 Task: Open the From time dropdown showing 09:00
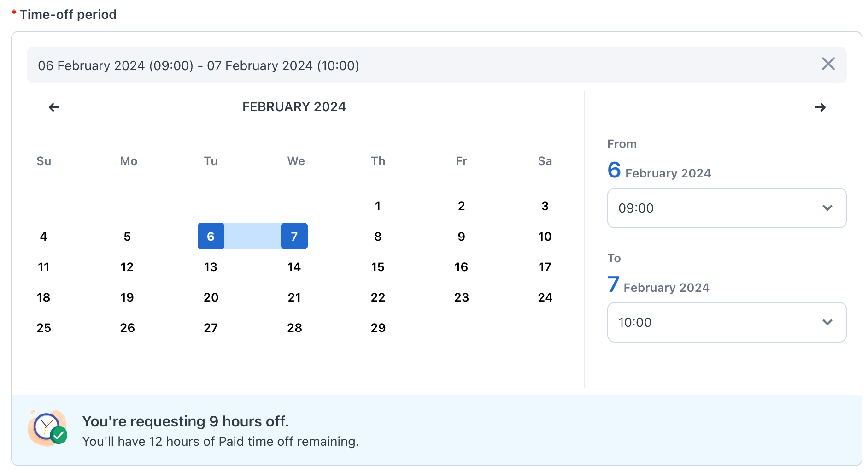[x=727, y=208]
